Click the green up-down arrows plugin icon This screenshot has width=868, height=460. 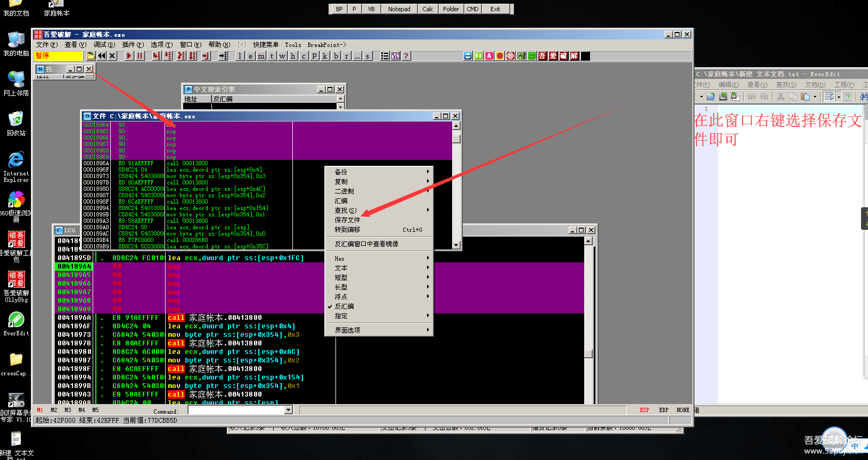click(479, 56)
